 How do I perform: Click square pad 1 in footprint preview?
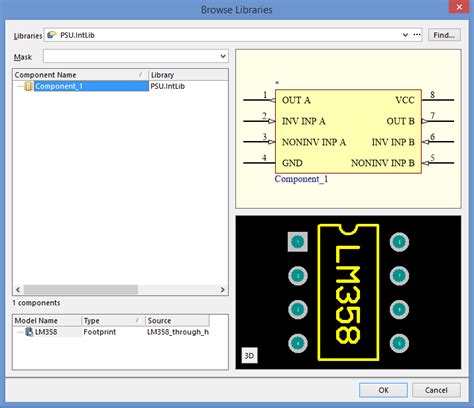click(298, 242)
